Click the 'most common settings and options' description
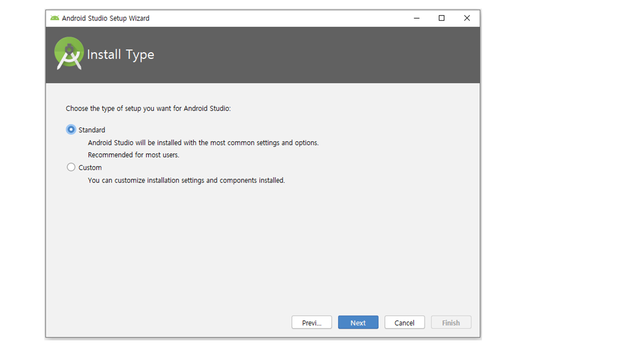This screenshot has height=362, width=644. pyautogui.click(x=203, y=143)
